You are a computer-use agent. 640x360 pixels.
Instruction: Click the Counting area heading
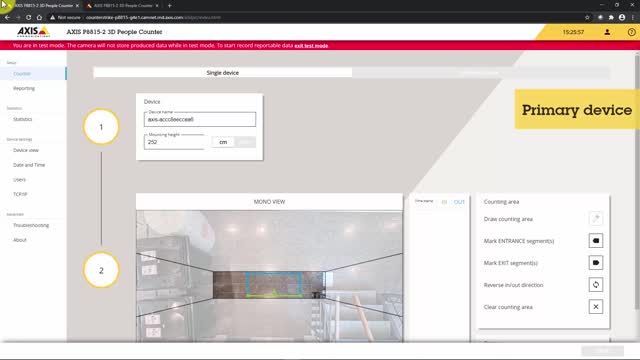pyautogui.click(x=501, y=202)
